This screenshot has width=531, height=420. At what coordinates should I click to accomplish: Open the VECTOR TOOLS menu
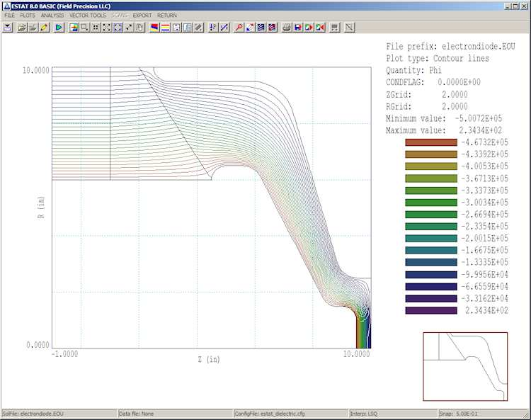coord(88,15)
